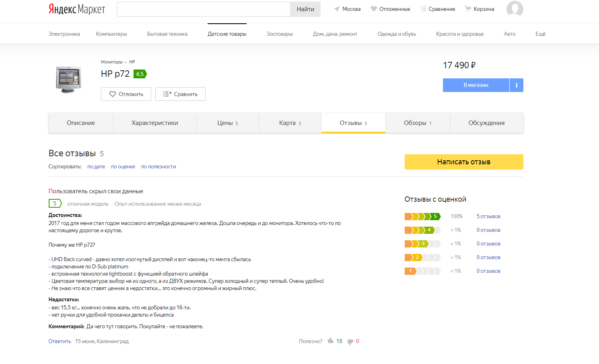The width and height of the screenshot is (599, 364).
Task: Sort reviews по дате
Action: [96, 166]
